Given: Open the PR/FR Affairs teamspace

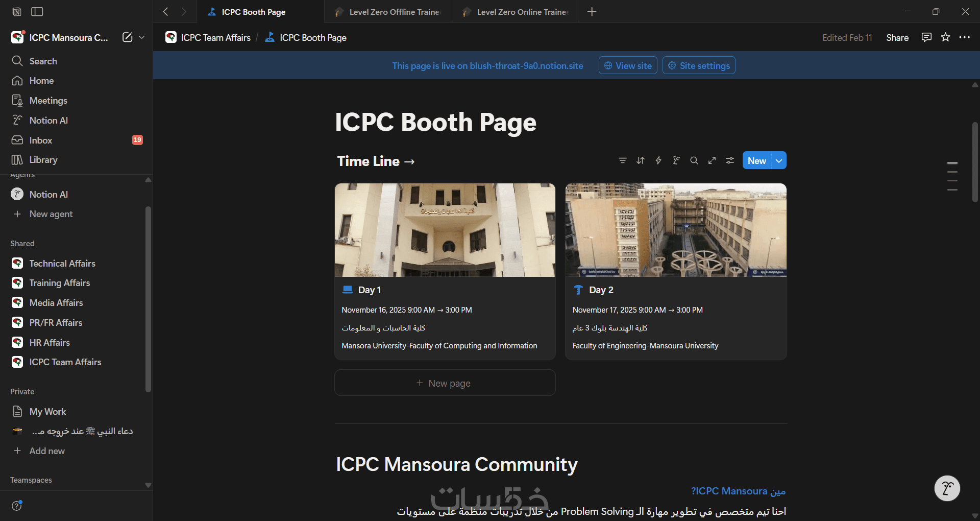Looking at the screenshot, I should (74, 323).
